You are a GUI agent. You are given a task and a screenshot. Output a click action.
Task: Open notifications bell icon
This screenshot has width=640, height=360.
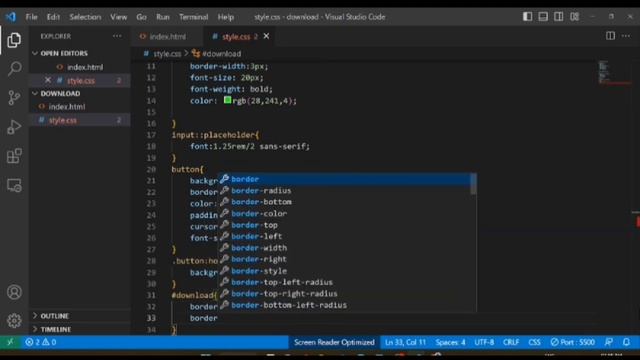[627, 342]
